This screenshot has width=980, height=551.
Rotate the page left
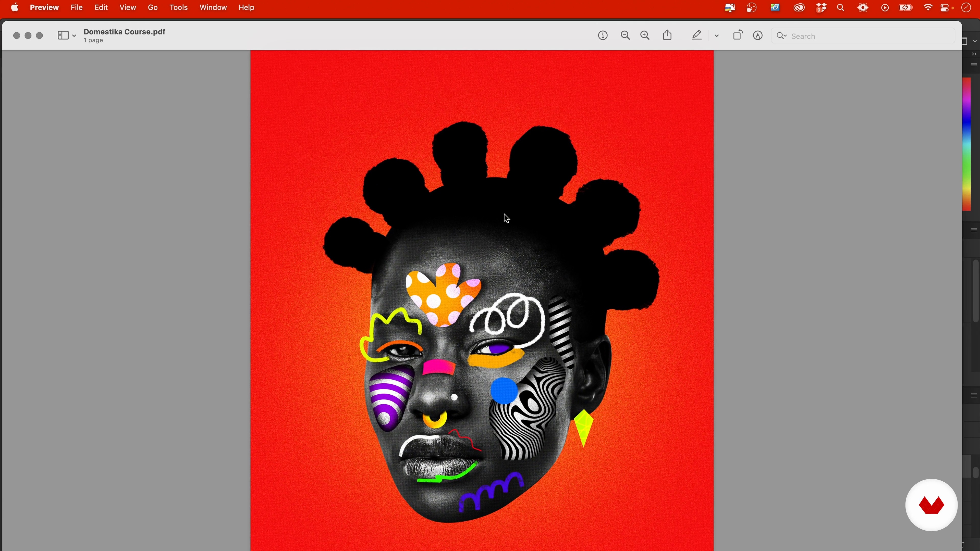tap(738, 35)
